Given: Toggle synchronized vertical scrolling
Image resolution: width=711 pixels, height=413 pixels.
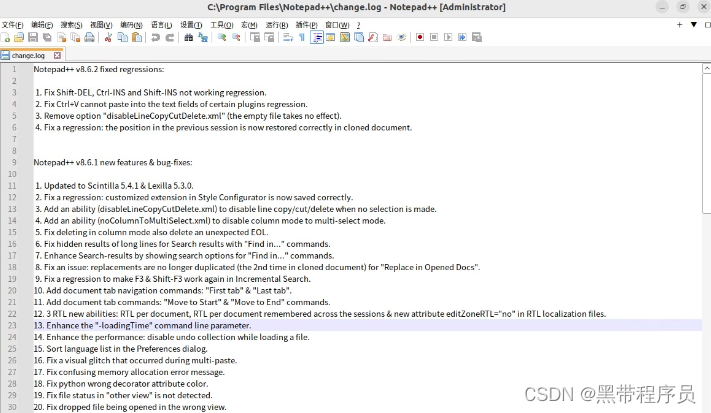Looking at the screenshot, I should [x=255, y=38].
